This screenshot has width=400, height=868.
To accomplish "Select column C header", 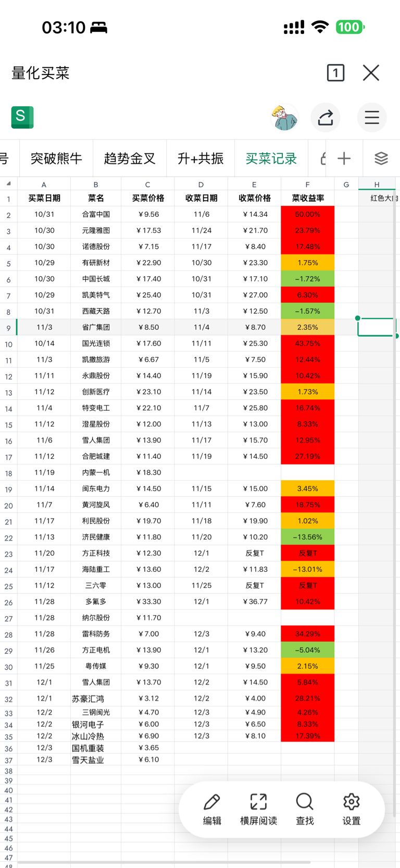I will point(147,185).
